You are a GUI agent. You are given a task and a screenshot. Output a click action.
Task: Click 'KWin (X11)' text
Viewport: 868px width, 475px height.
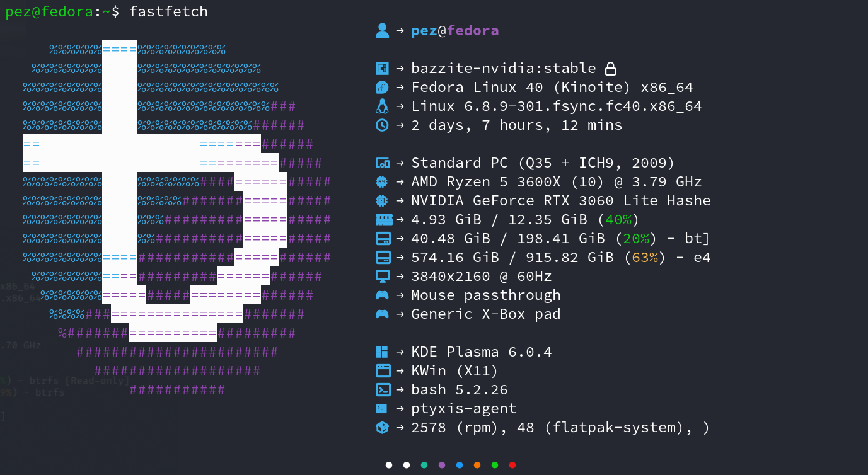pyautogui.click(x=455, y=370)
